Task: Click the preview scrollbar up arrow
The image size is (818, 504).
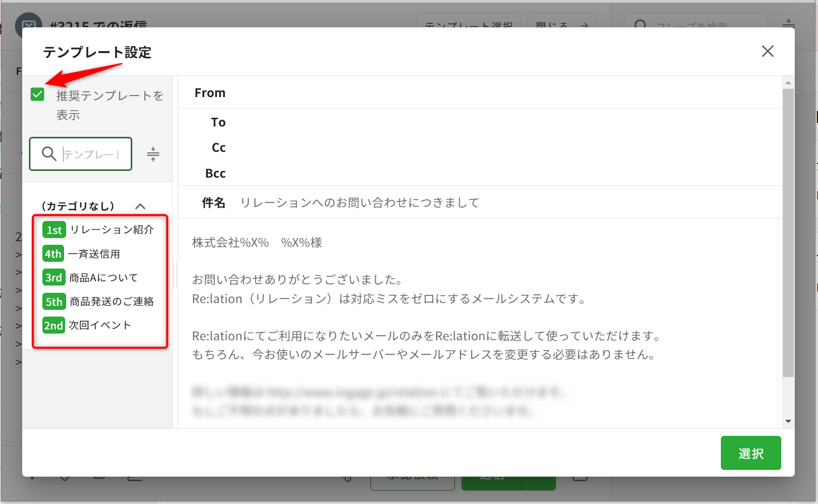Action: click(x=788, y=83)
